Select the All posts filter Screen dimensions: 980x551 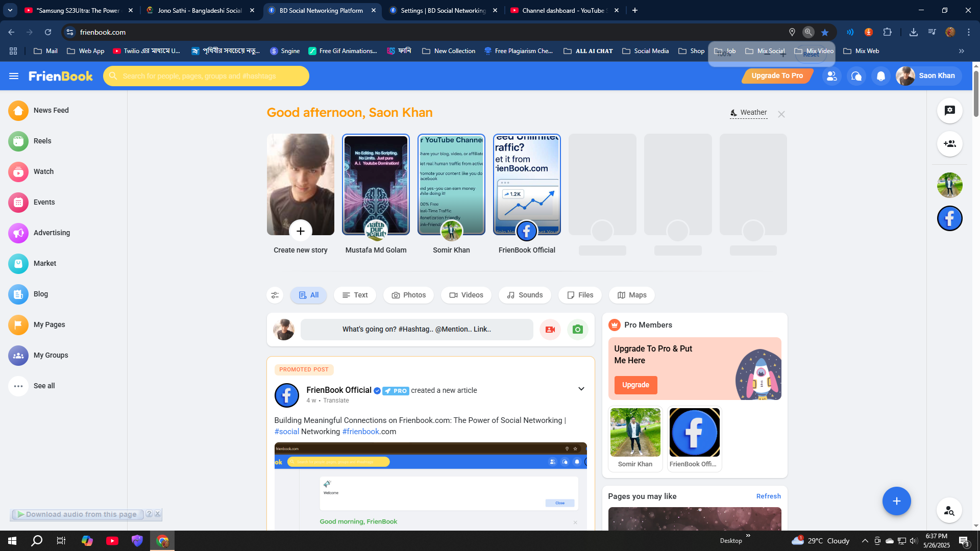(x=308, y=295)
